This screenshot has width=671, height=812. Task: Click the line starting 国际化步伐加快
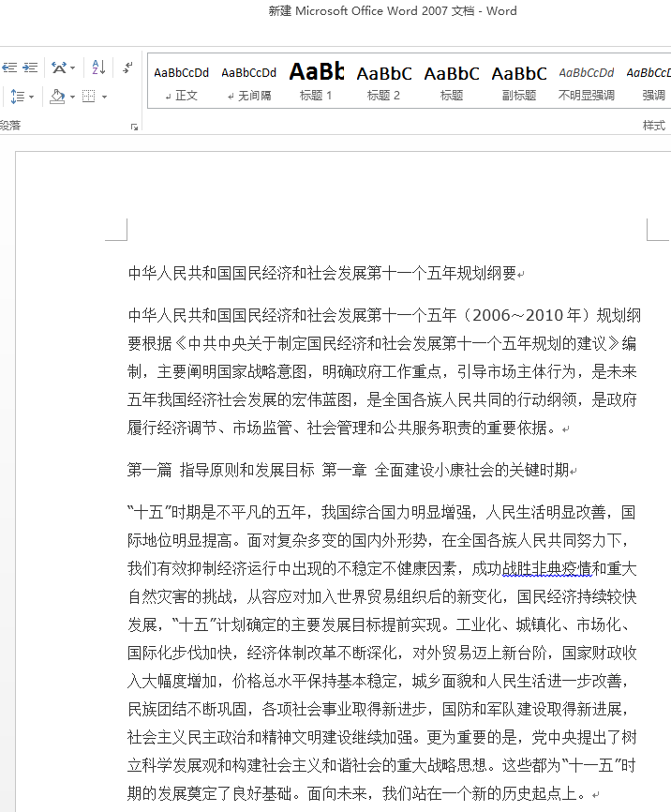pyautogui.click(x=382, y=653)
